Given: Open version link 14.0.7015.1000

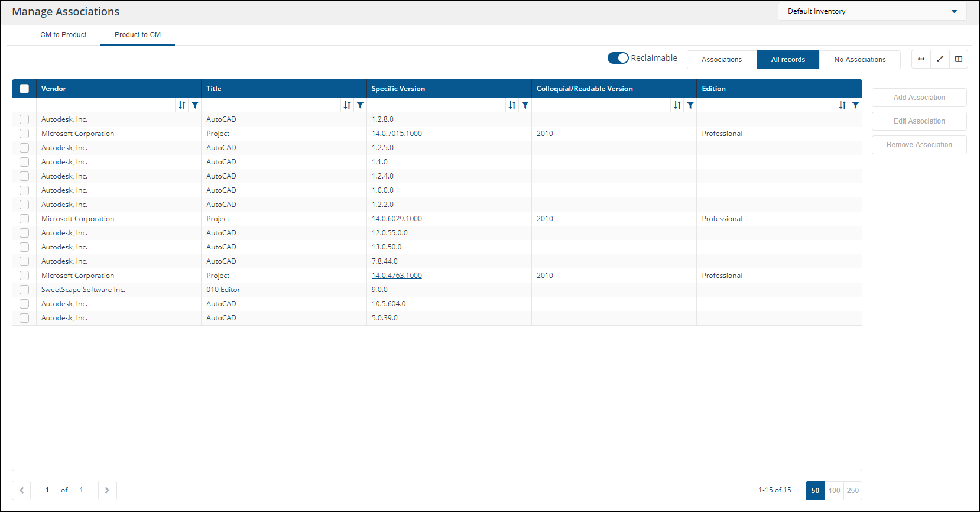Looking at the screenshot, I should [397, 134].
